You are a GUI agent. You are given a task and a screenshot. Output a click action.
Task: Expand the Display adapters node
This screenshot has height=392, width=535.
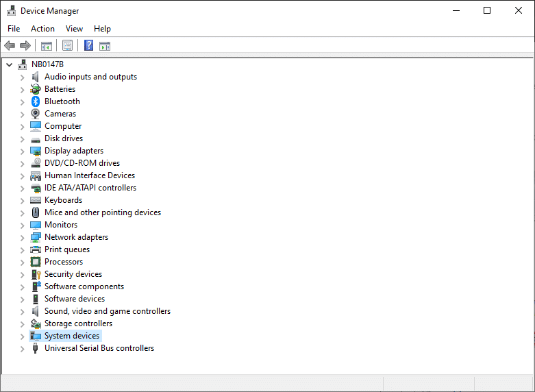[22, 151]
